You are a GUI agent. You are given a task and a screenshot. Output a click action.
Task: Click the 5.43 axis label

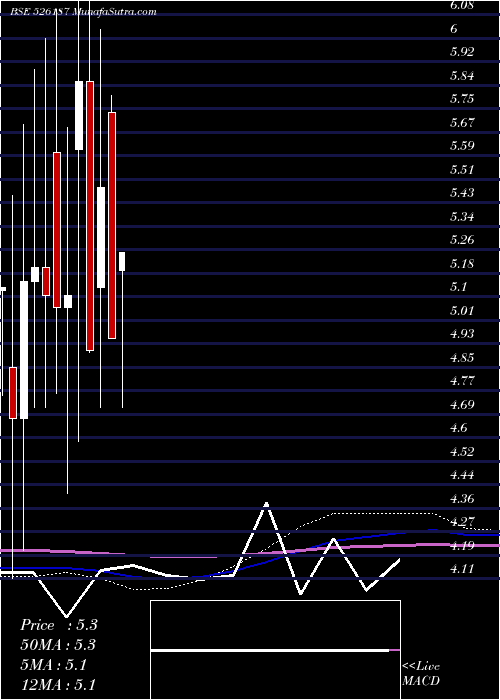point(462,193)
